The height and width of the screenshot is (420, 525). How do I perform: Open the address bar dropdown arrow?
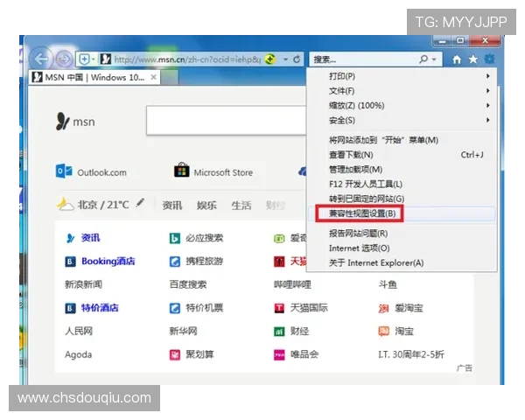[285, 59]
